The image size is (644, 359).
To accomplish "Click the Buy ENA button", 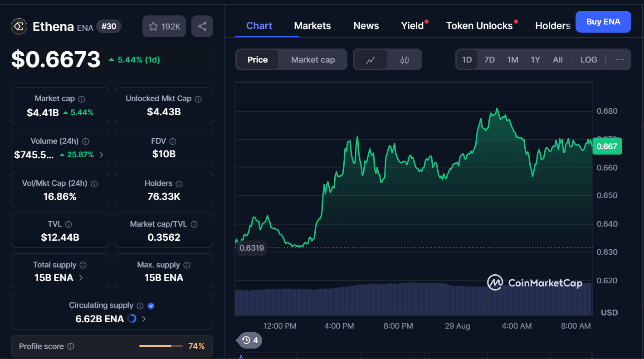I will coord(603,22).
